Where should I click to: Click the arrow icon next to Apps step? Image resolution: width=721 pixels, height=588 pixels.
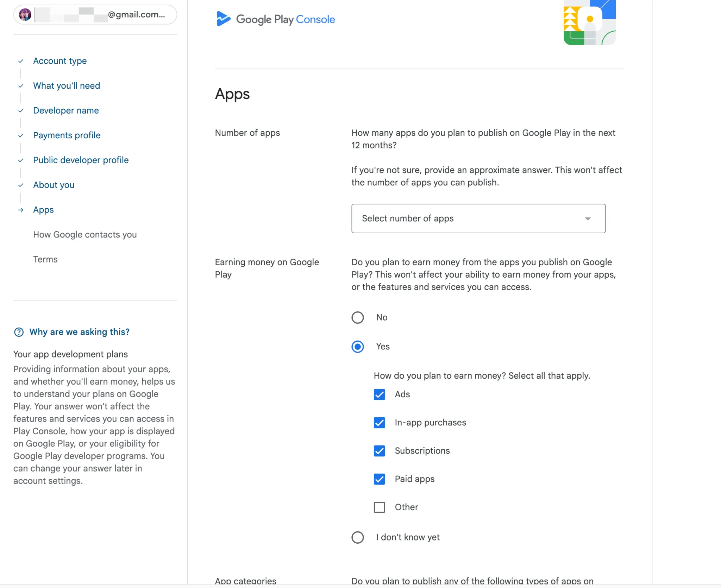[20, 210]
